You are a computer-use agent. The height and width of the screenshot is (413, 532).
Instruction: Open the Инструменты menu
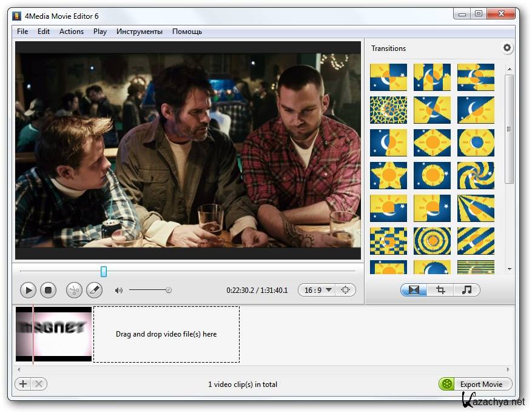tap(140, 32)
